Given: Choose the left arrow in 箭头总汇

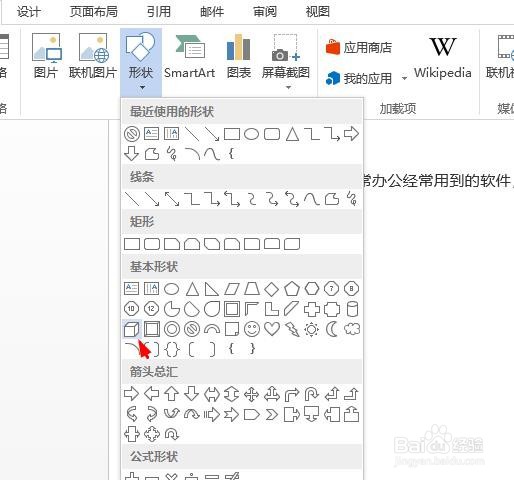Looking at the screenshot, I should [152, 394].
